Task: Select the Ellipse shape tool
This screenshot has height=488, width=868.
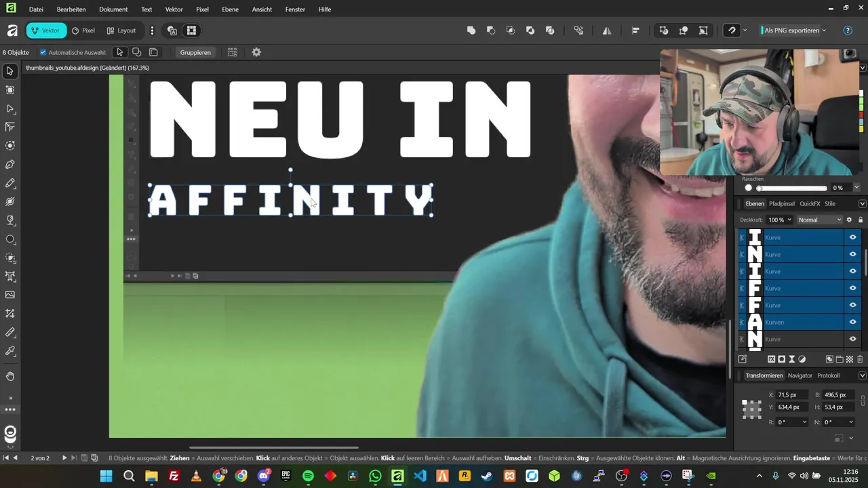Action: coord(10,239)
